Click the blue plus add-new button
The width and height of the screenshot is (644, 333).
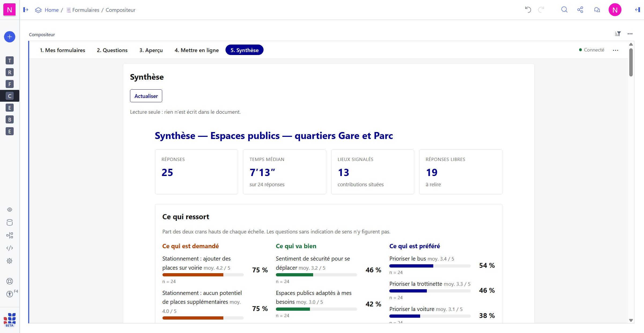click(x=10, y=37)
